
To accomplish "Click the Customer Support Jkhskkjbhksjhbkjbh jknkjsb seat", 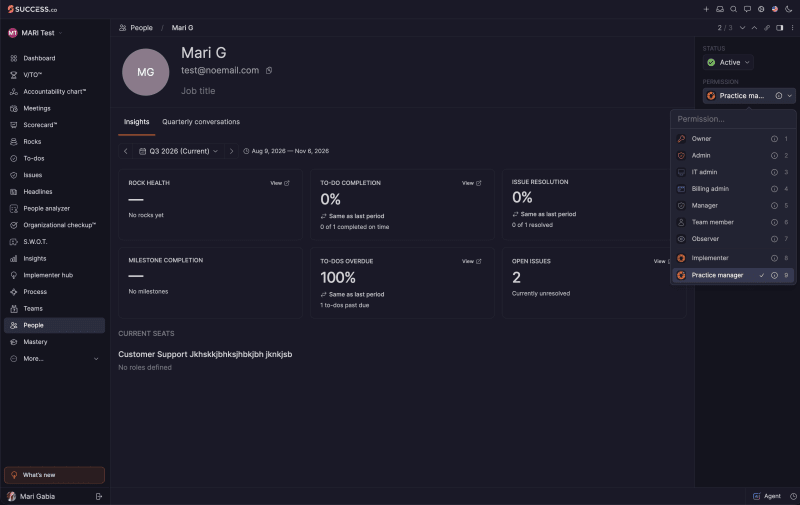I will pos(205,354).
